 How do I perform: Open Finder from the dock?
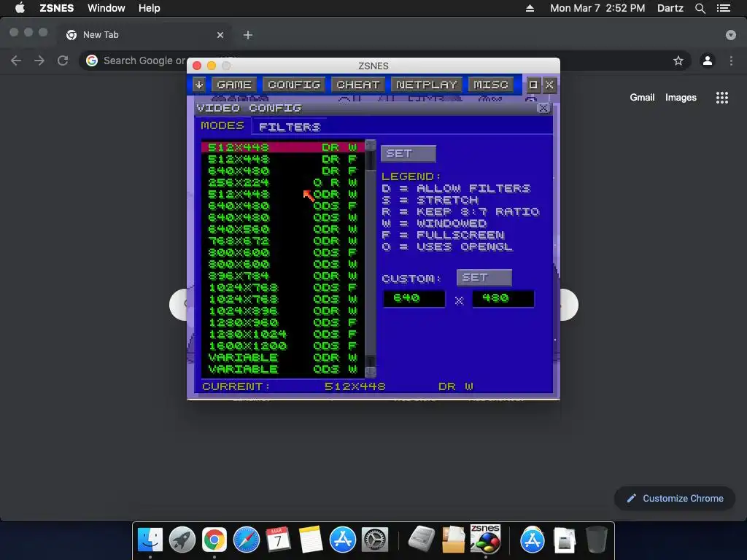pos(150,540)
